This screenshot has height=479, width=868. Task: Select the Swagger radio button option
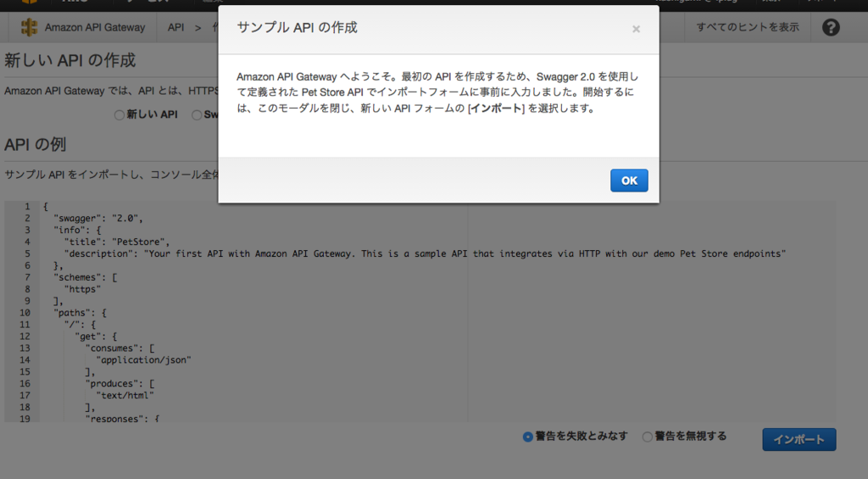pos(197,115)
